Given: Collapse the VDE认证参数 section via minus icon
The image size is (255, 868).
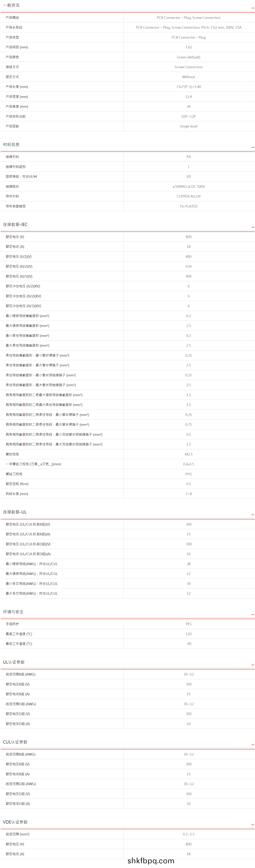Looking at the screenshot, I should [x=252, y=825].
